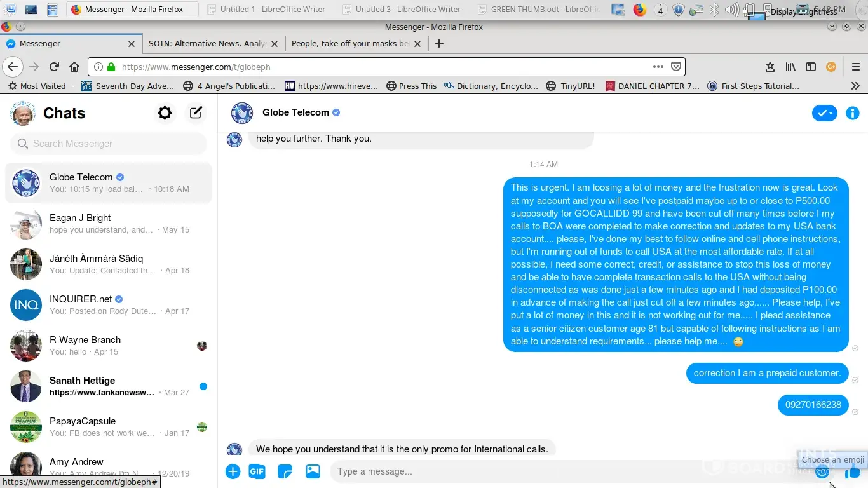This screenshot has width=868, height=488.
Task: Send a thumbs-up like
Action: click(x=852, y=472)
